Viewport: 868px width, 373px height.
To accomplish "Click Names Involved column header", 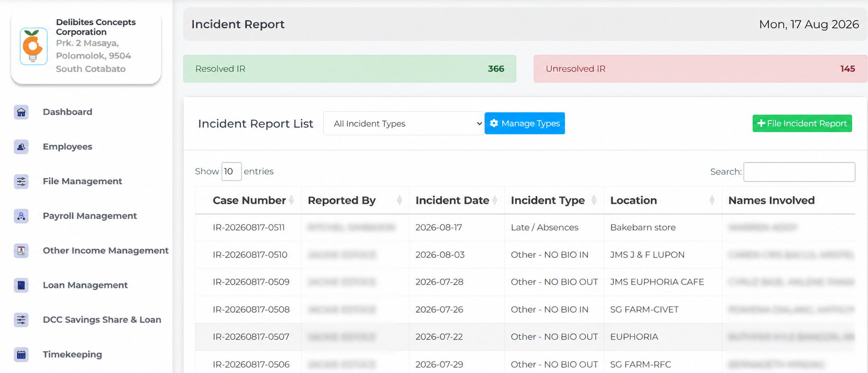I will pyautogui.click(x=771, y=201).
